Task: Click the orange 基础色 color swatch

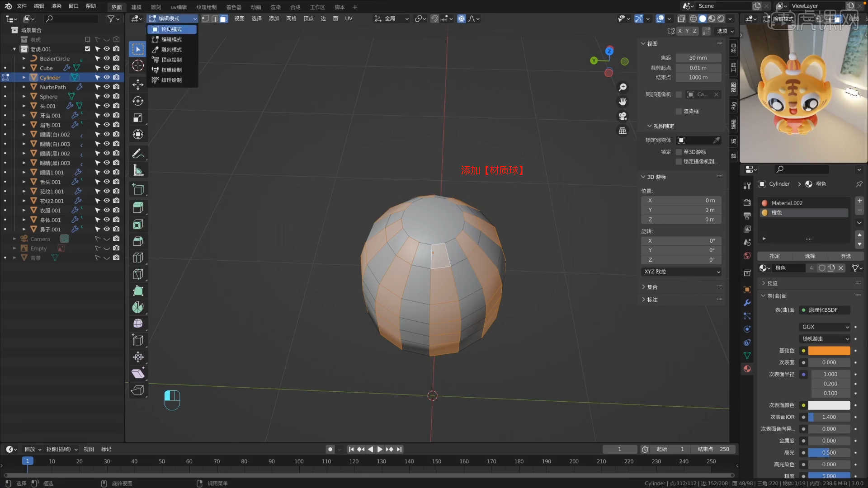Action: pos(829,351)
